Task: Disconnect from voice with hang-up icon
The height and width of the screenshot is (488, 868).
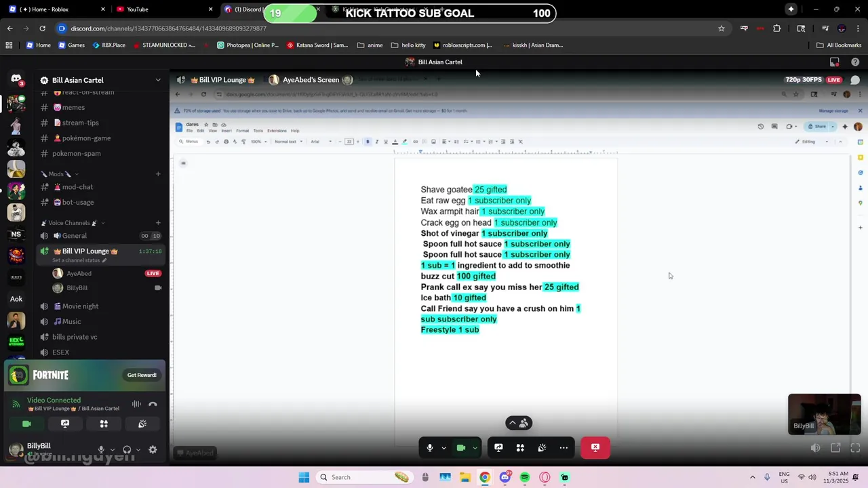Action: pyautogui.click(x=153, y=404)
